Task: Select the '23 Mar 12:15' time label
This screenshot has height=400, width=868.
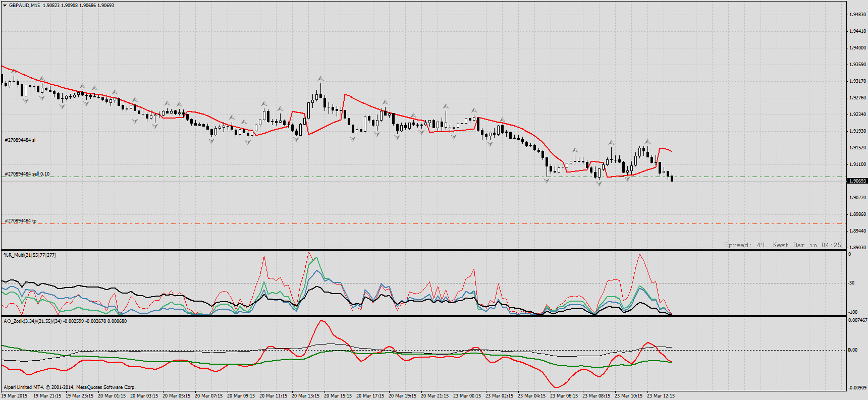Action: [x=661, y=396]
